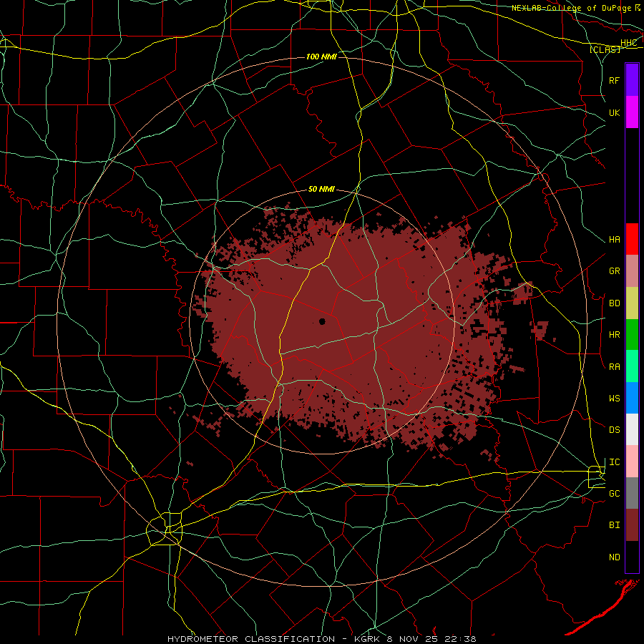
Task: Click the 8 NOV 25 date text
Action: tap(411, 639)
